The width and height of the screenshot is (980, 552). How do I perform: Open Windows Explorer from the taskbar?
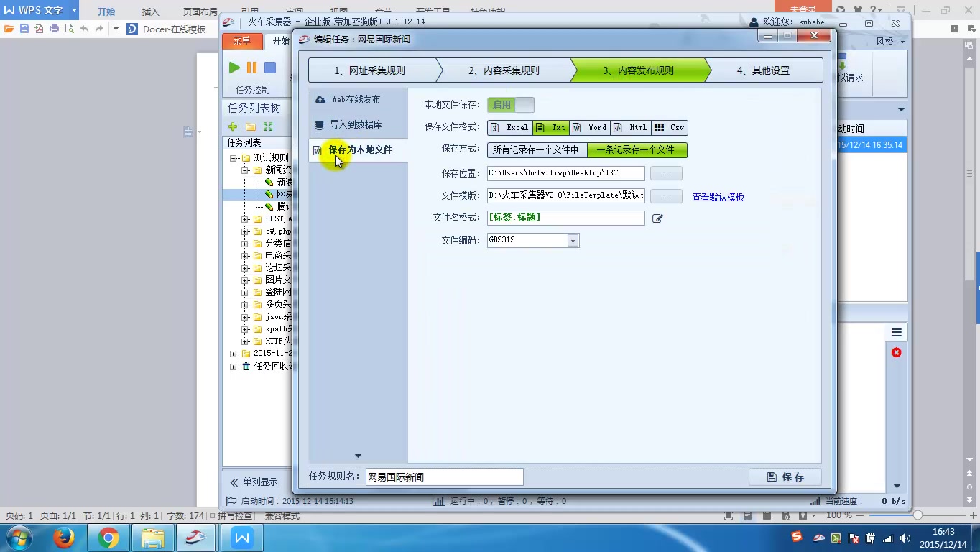pos(153,538)
